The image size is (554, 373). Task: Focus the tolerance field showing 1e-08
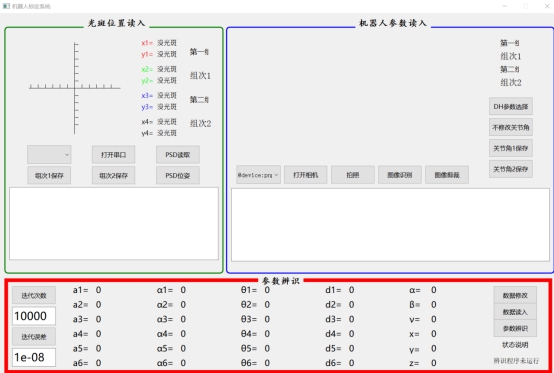(34, 357)
